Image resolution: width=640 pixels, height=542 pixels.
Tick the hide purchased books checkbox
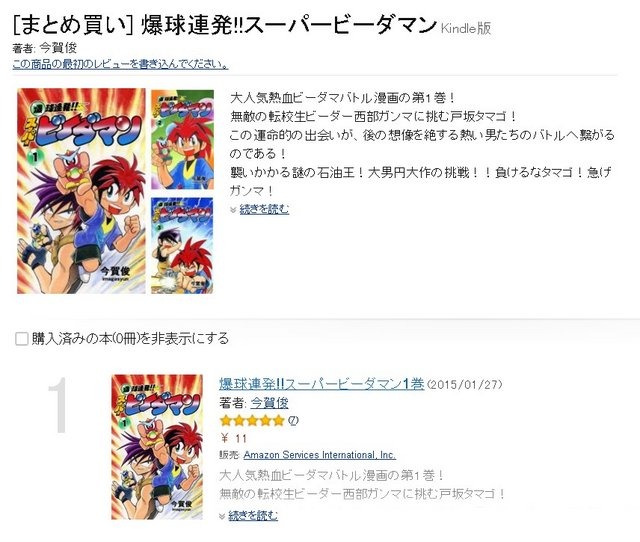tap(21, 339)
